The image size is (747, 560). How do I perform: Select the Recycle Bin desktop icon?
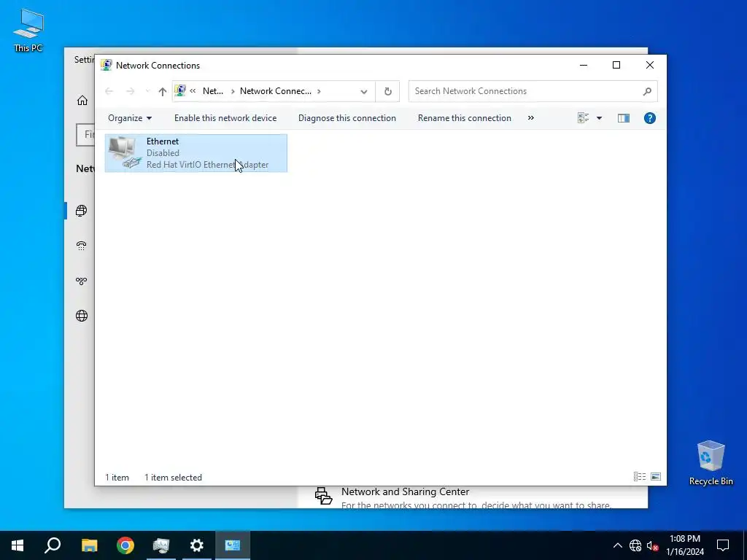pyautogui.click(x=711, y=462)
